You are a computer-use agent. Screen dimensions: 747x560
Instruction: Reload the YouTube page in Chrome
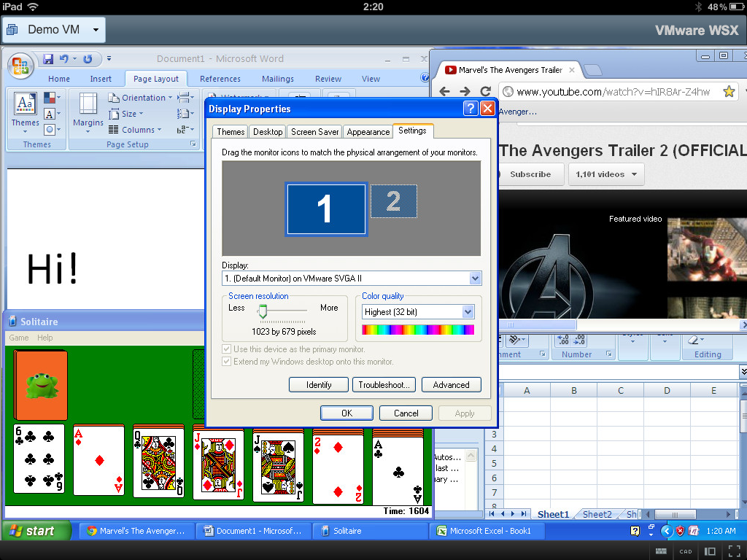pos(485,91)
